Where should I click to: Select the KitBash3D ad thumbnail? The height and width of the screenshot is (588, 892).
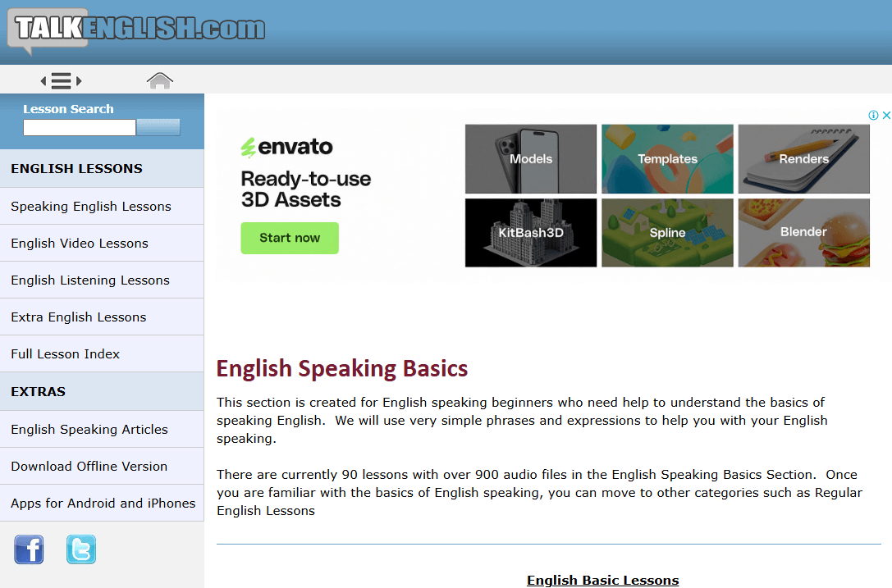point(531,233)
